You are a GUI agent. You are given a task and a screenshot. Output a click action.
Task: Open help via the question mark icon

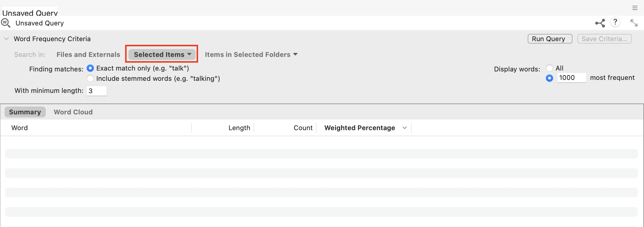point(615,22)
